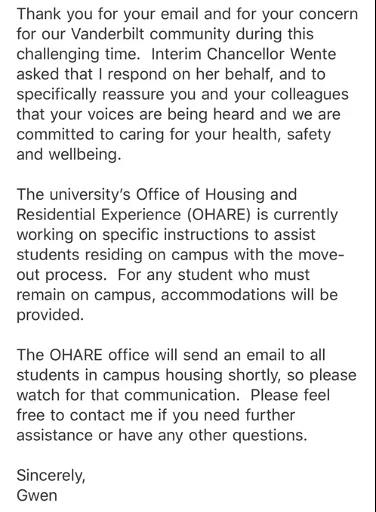Click the "Gwen" signature name

coord(37,495)
